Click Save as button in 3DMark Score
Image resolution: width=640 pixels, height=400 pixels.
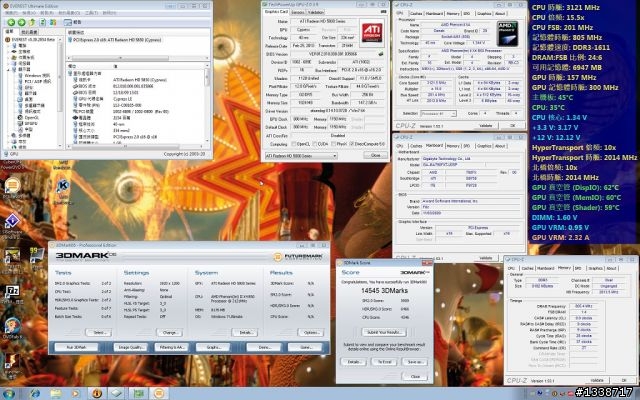[x=415, y=362]
